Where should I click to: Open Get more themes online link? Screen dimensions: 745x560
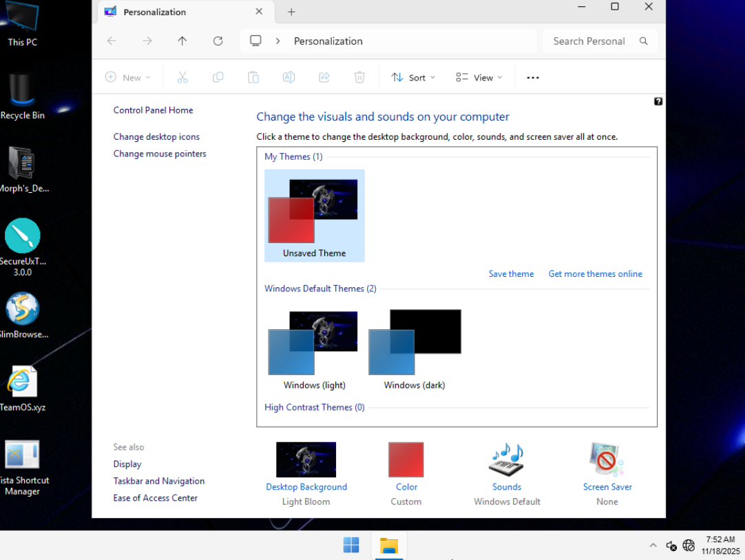[595, 274]
